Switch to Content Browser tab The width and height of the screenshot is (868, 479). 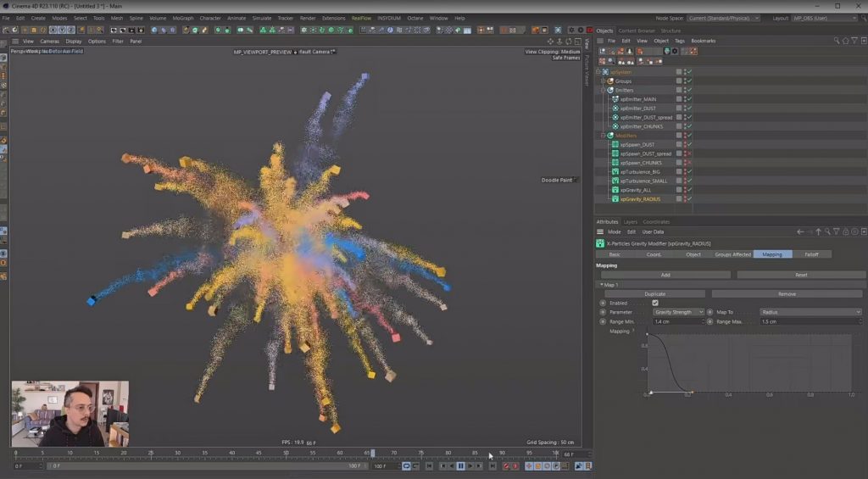tap(636, 31)
